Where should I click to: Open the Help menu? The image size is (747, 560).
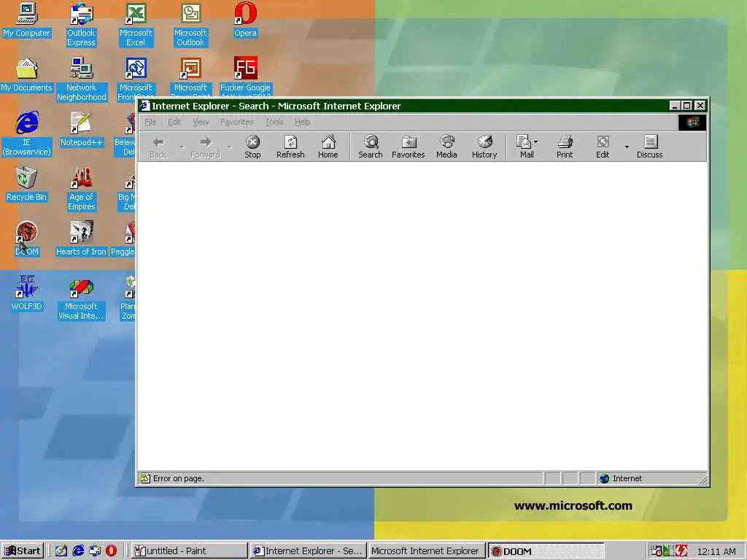click(302, 122)
